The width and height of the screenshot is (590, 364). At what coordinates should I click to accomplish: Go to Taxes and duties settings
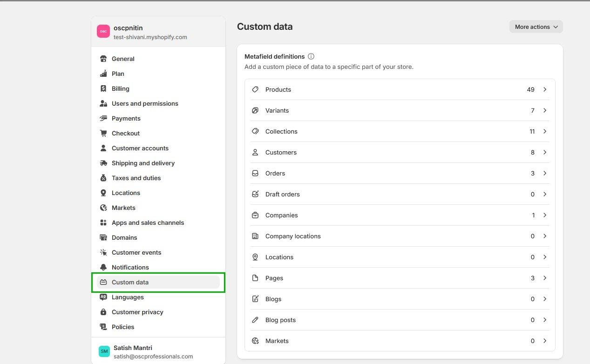point(136,178)
